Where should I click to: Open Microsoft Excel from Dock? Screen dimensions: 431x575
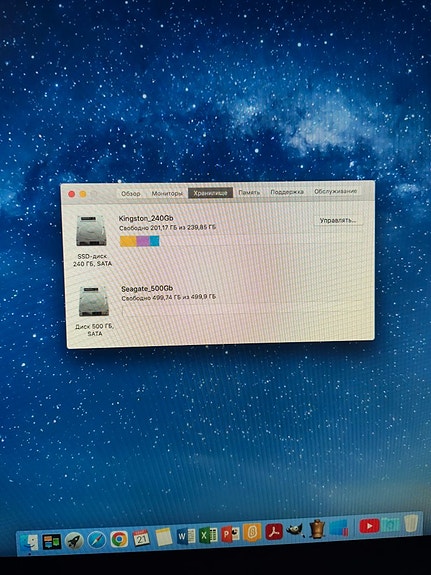tap(208, 536)
